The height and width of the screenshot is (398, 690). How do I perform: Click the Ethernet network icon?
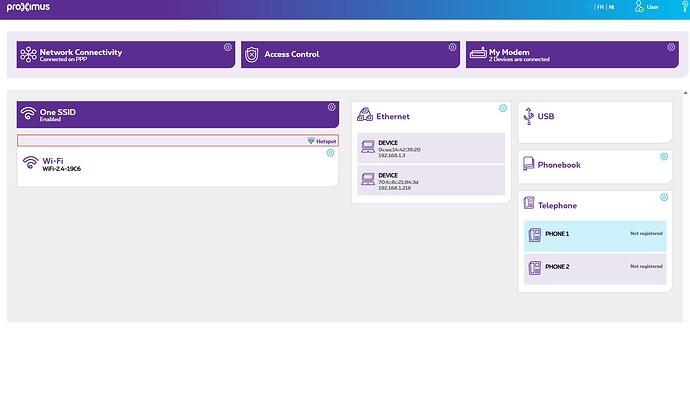point(365,114)
